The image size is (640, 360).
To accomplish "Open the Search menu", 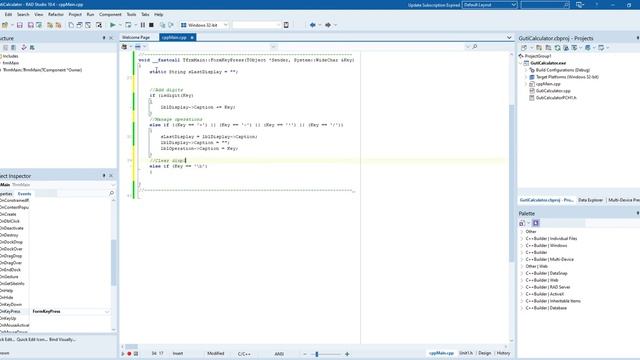I will pos(23,14).
